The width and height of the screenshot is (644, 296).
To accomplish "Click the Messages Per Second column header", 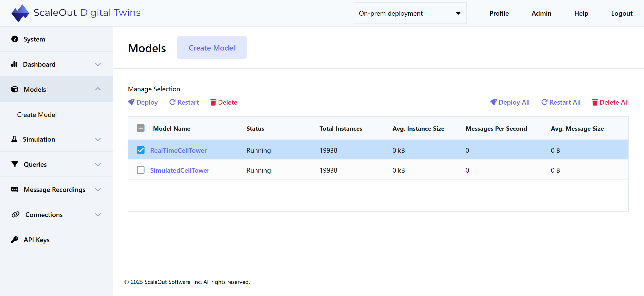I will [x=496, y=129].
